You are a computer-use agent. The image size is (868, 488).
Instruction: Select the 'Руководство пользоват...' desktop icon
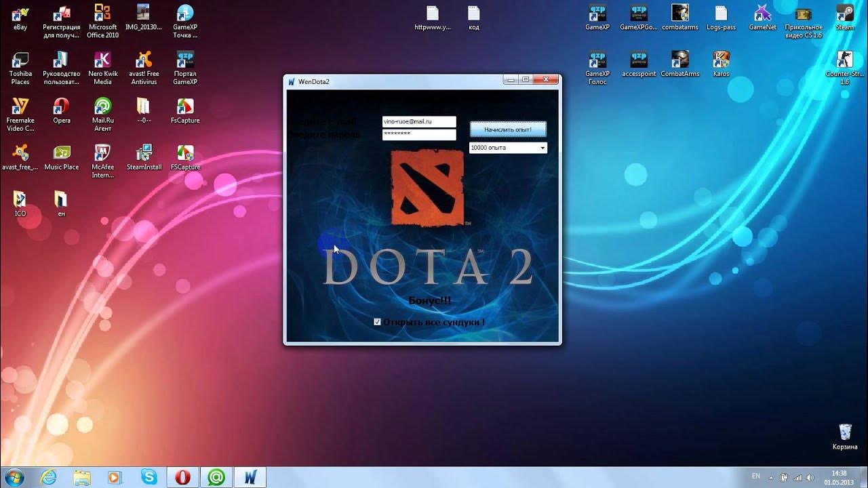[62, 68]
